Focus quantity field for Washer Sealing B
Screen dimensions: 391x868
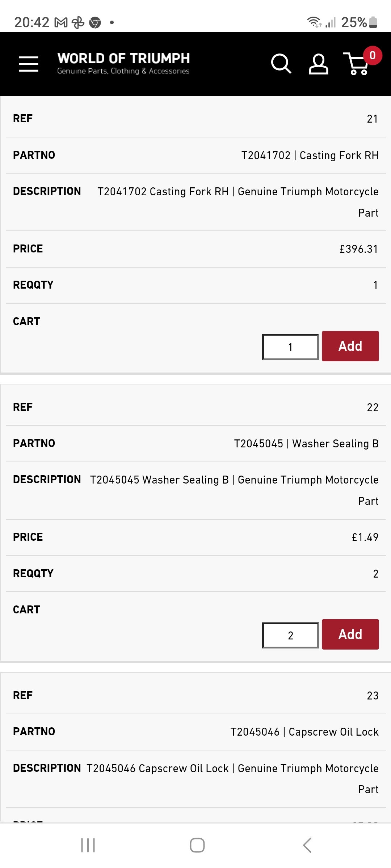click(290, 635)
